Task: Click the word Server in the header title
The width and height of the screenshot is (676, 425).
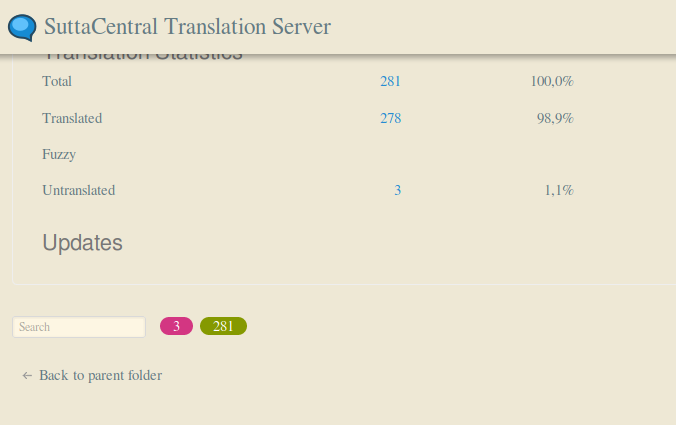Action: point(301,27)
